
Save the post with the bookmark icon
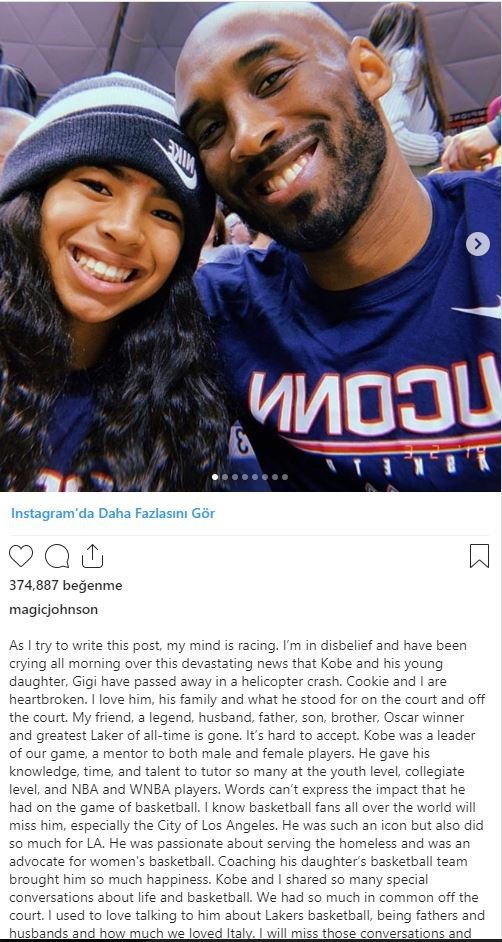click(479, 556)
